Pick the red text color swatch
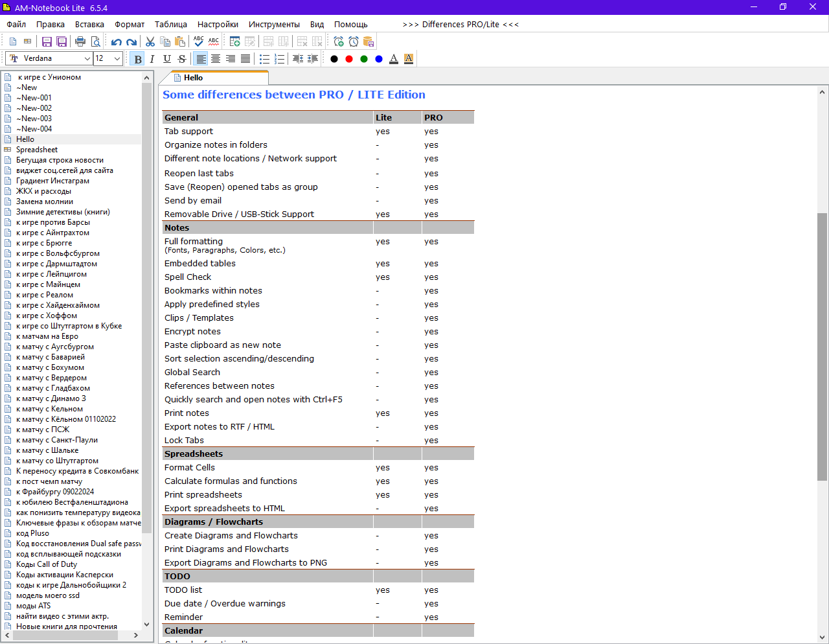829x644 pixels. click(349, 59)
